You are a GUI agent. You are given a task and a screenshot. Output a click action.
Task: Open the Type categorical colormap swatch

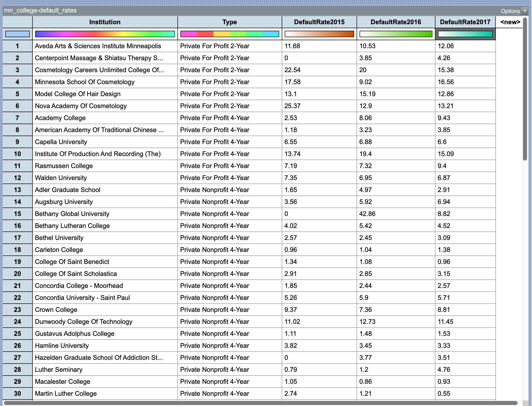click(229, 34)
